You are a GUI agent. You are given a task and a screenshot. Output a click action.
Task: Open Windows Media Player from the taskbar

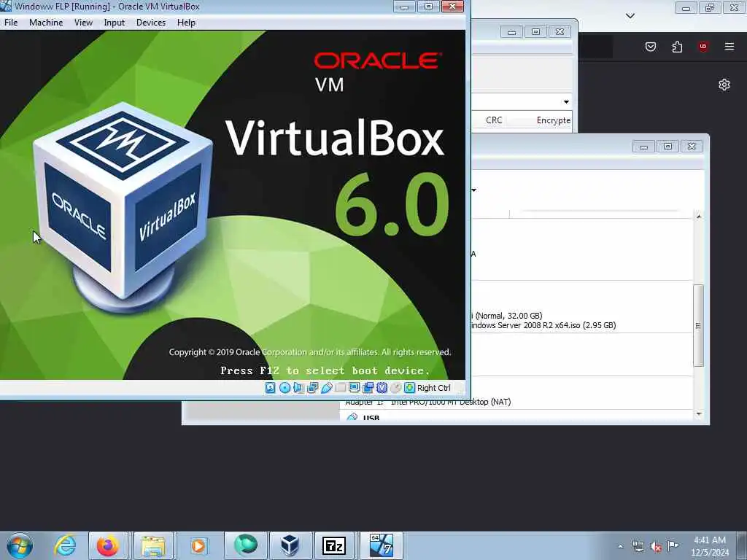pyautogui.click(x=198, y=545)
